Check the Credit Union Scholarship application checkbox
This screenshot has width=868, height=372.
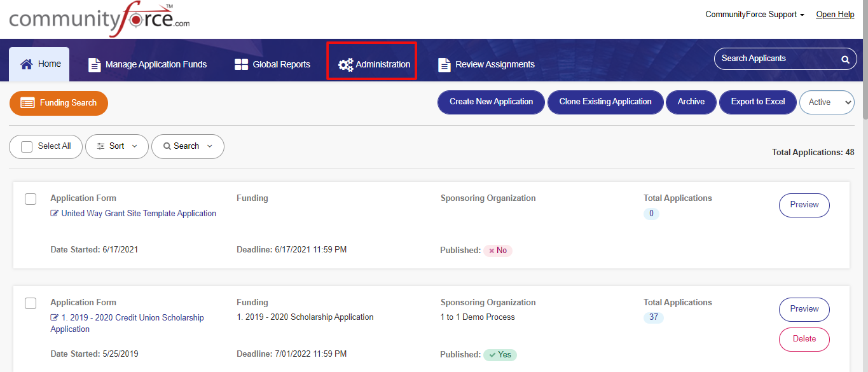(31, 303)
